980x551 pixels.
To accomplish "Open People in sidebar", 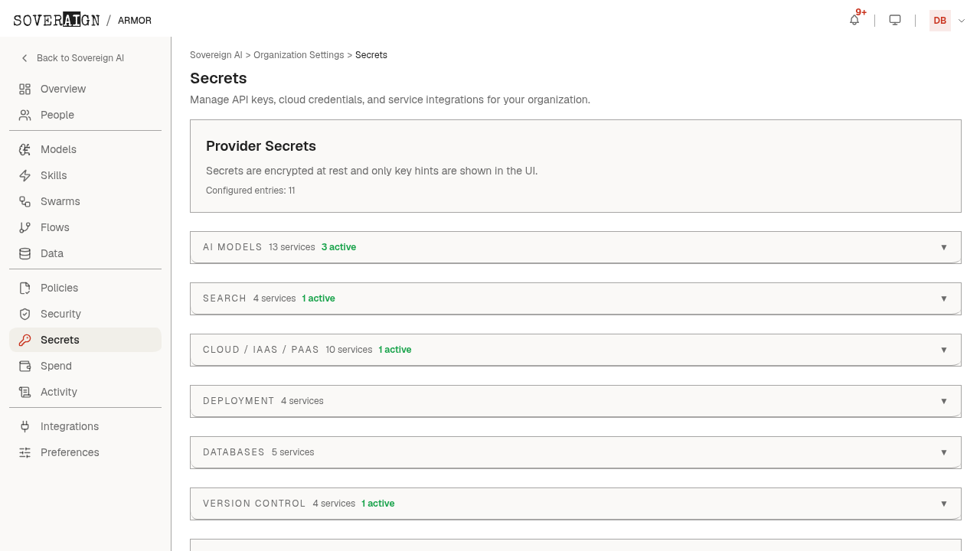I will 85,115.
